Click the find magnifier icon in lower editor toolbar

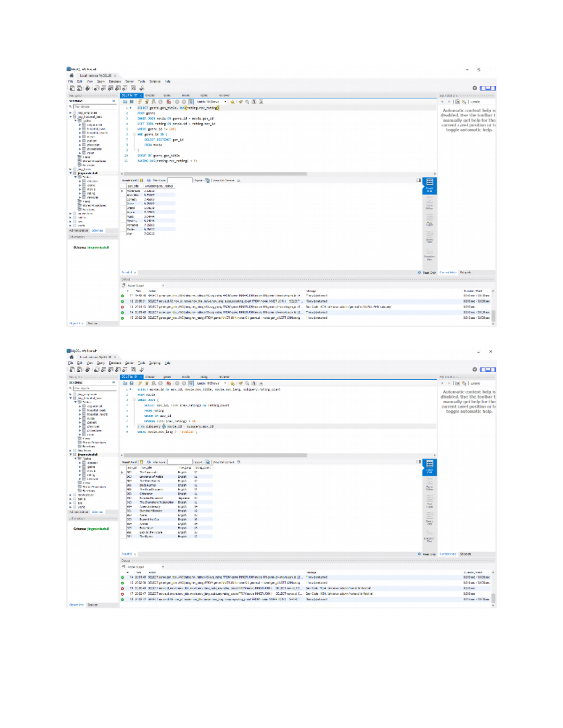point(247,383)
